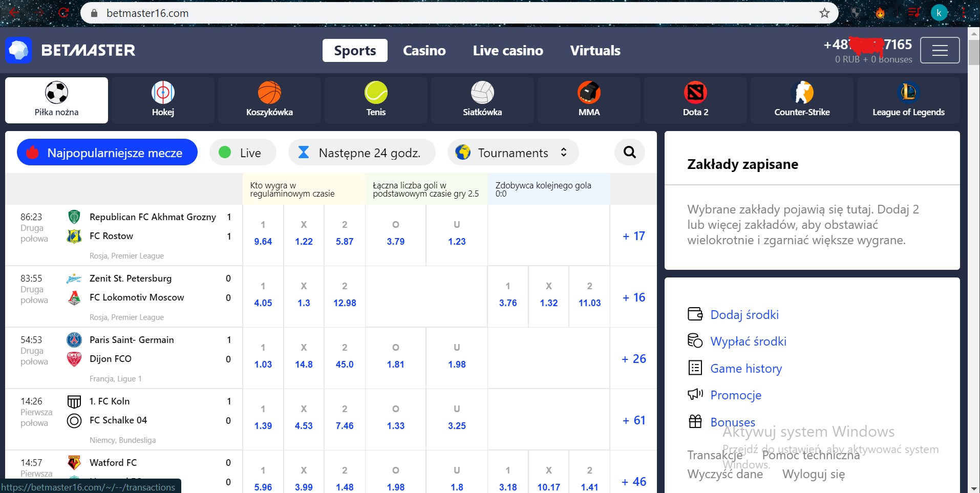Click the Akhmat Grozny team crest
The height and width of the screenshot is (493, 980).
(x=74, y=217)
